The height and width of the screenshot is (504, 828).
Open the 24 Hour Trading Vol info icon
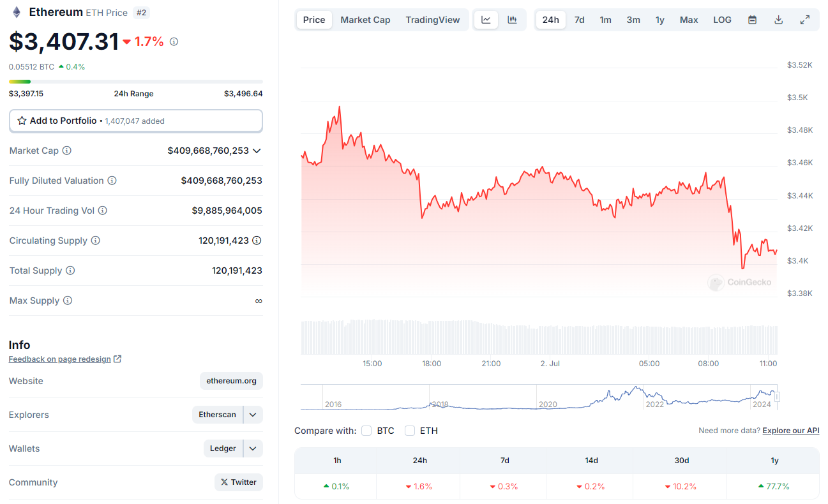point(103,211)
